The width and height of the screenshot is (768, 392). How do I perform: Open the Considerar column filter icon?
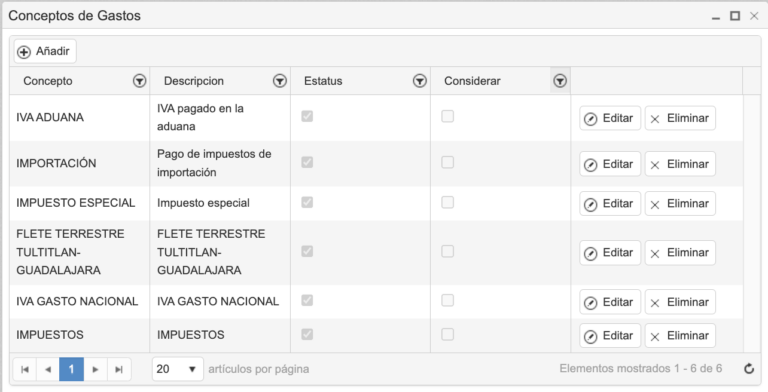pos(560,81)
